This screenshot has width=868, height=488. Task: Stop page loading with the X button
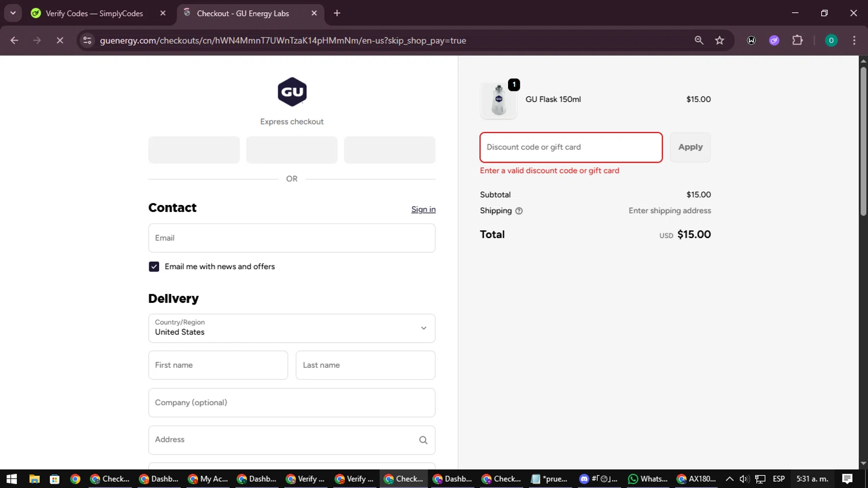(60, 41)
